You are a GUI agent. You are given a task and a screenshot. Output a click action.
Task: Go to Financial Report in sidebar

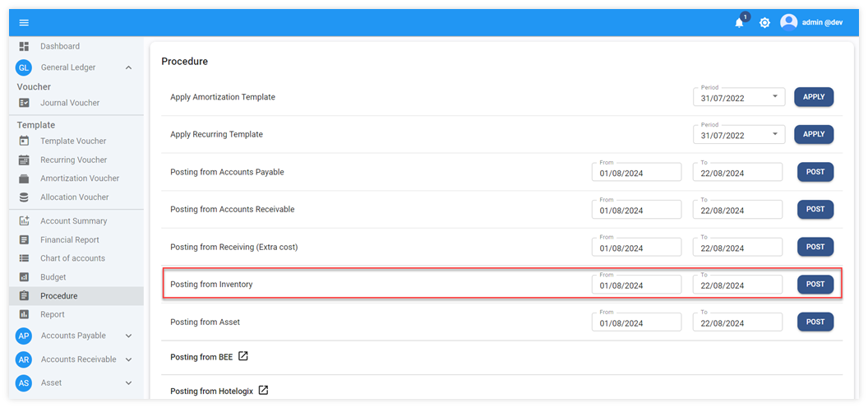(69, 240)
